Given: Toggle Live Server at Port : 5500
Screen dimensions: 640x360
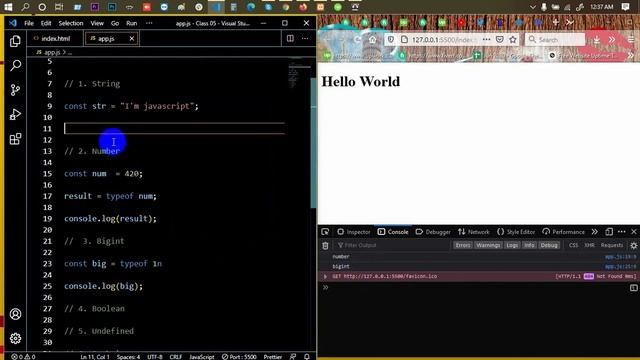Looking at the screenshot, I should [239, 357].
